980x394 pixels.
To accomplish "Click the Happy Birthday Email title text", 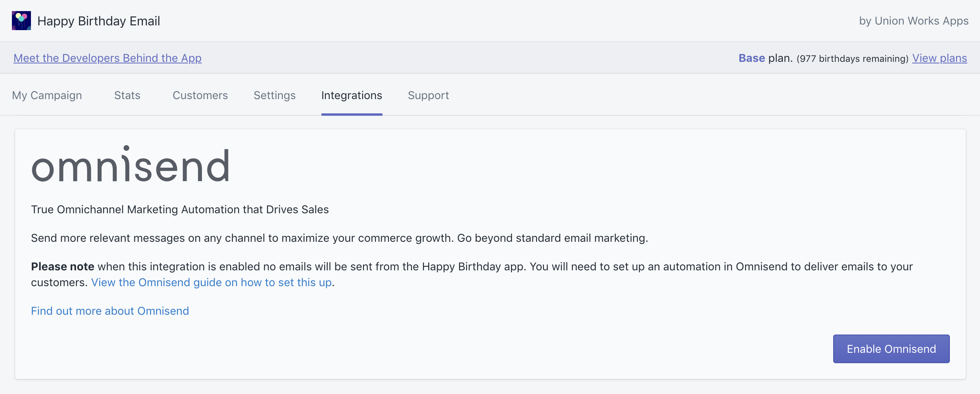I will [x=98, y=21].
